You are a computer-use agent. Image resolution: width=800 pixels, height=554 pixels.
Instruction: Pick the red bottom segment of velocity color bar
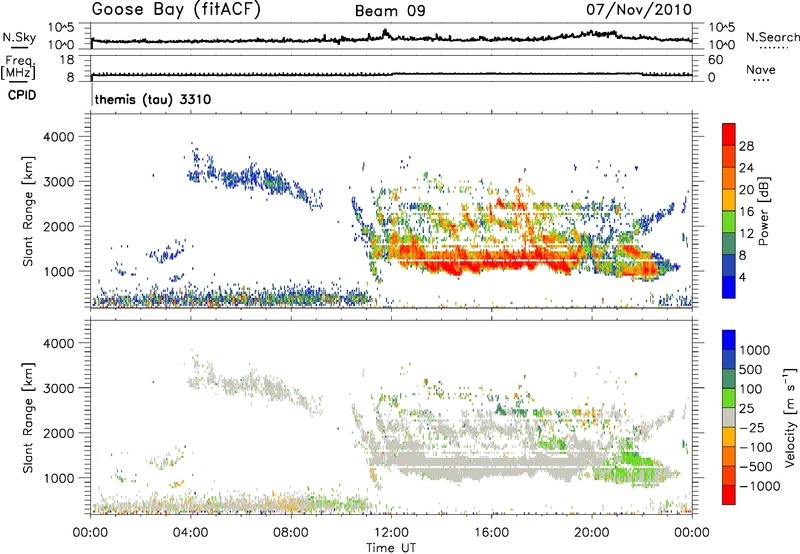[729, 495]
